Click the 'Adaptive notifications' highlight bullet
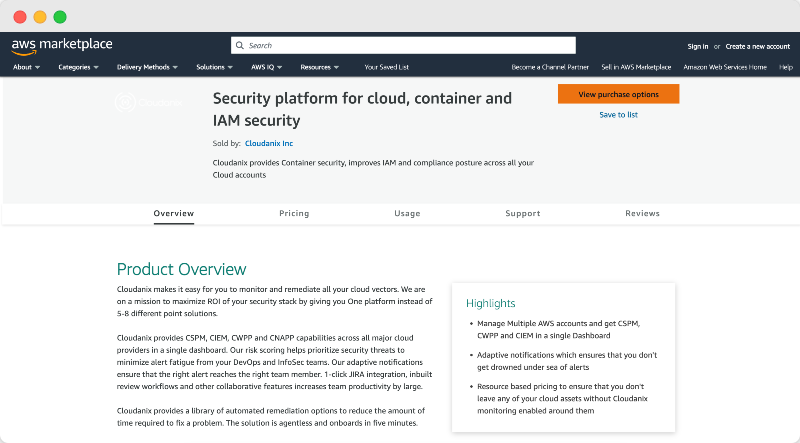Viewport: 800px width, 443px height. tap(567, 361)
